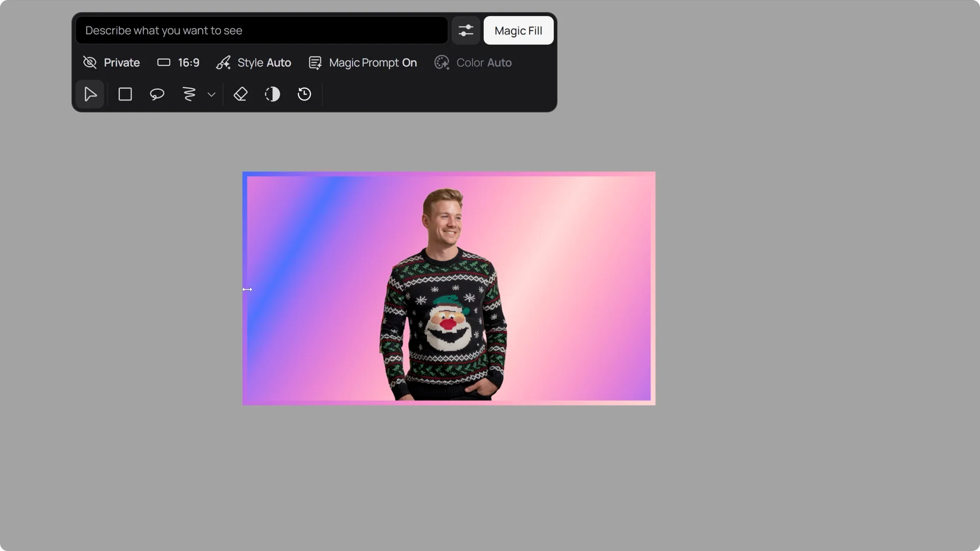Viewport: 980px width, 551px height.
Task: Click the invert selection icon
Action: [x=272, y=94]
